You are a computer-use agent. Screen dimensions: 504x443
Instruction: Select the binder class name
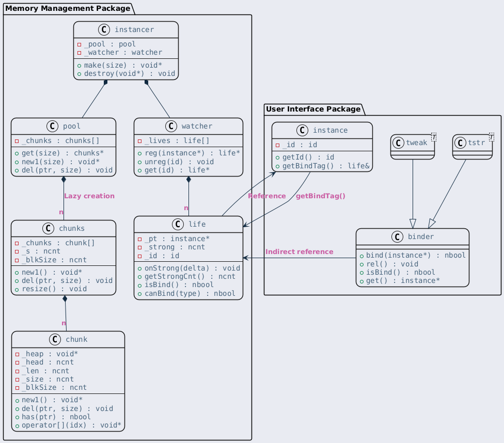pyautogui.click(x=421, y=236)
